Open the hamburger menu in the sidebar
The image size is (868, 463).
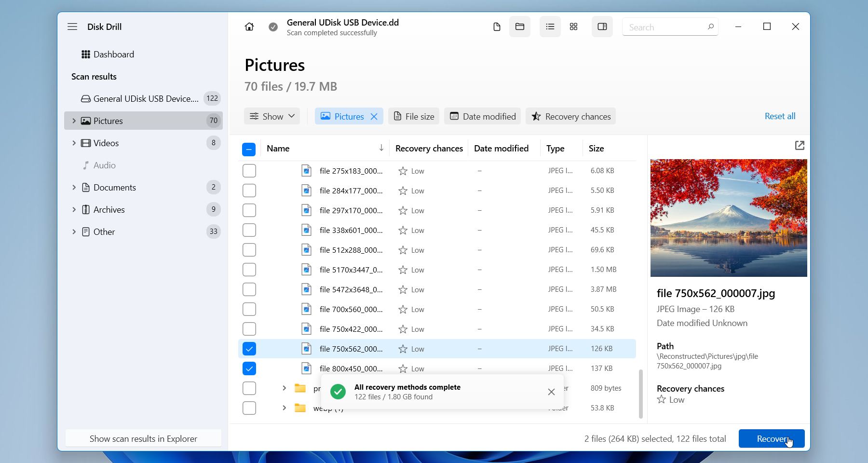coord(72,27)
